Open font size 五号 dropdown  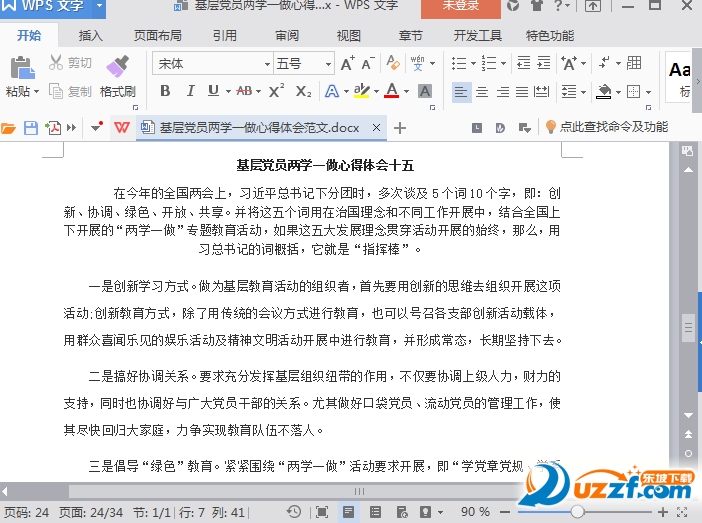coord(328,64)
